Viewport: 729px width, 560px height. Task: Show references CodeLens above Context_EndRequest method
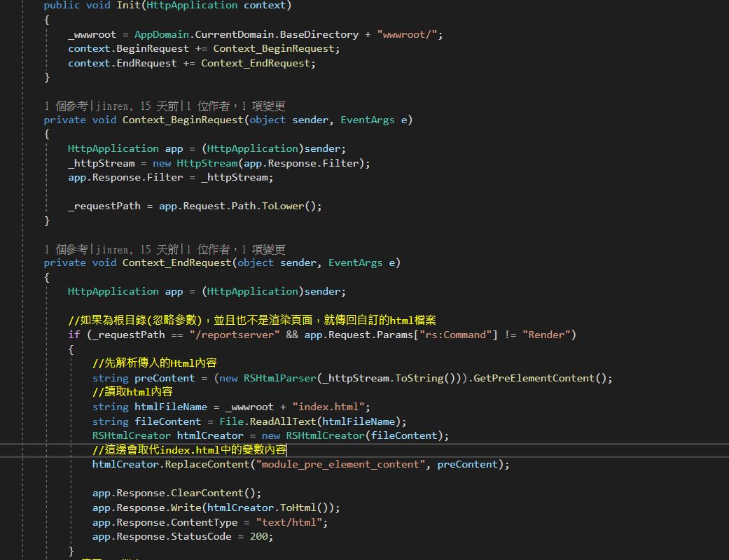click(66, 249)
